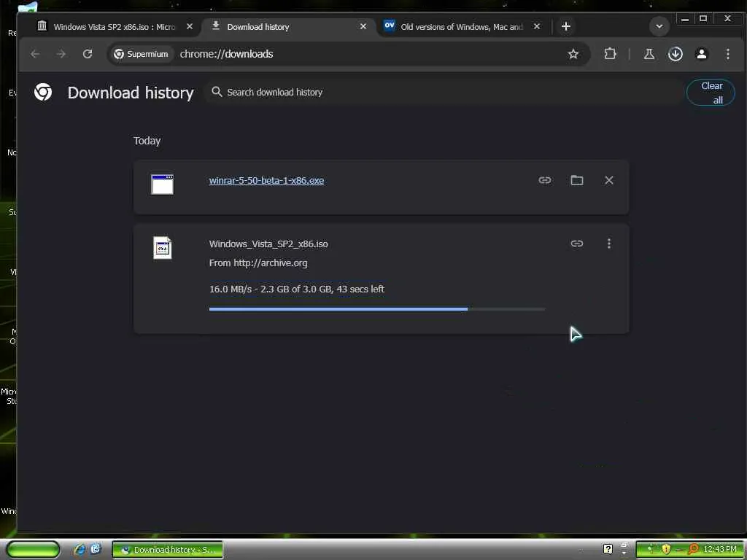Click the 12:43 PM taskbar clock
The height and width of the screenshot is (560, 747).
[719, 550]
